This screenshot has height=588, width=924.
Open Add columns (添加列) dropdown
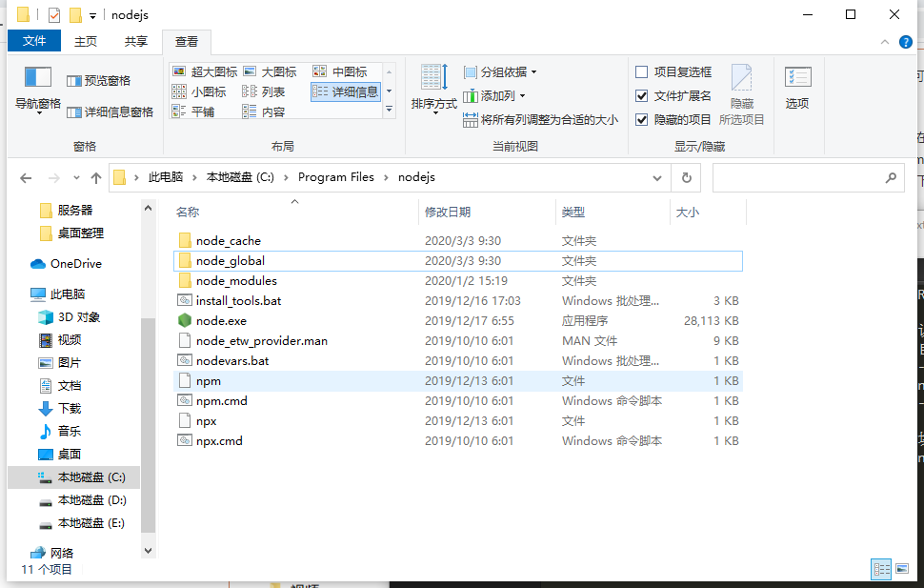493,95
